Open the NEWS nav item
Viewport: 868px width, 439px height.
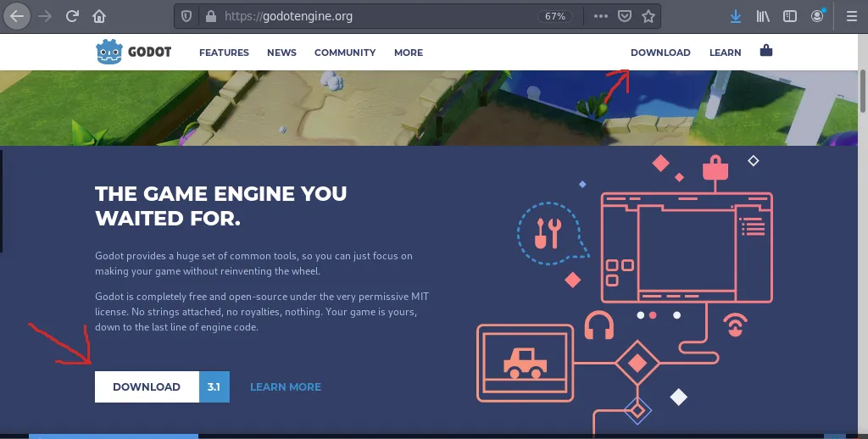pyautogui.click(x=281, y=53)
